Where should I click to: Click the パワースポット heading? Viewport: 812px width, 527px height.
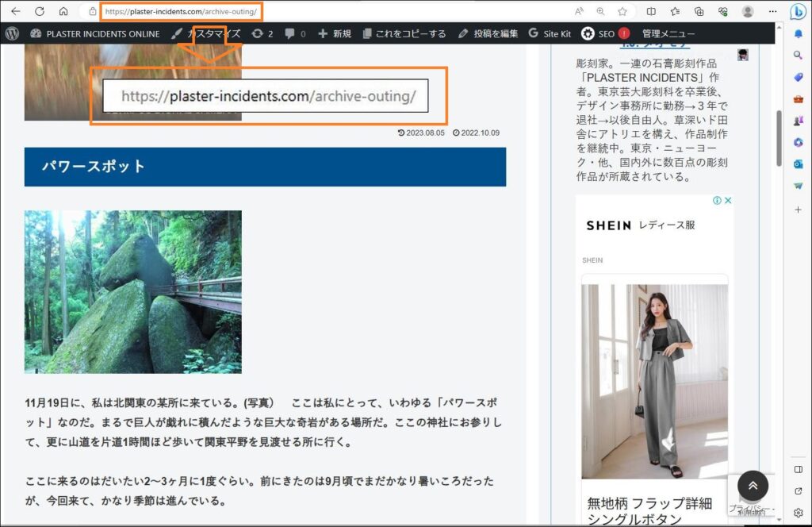click(94, 167)
